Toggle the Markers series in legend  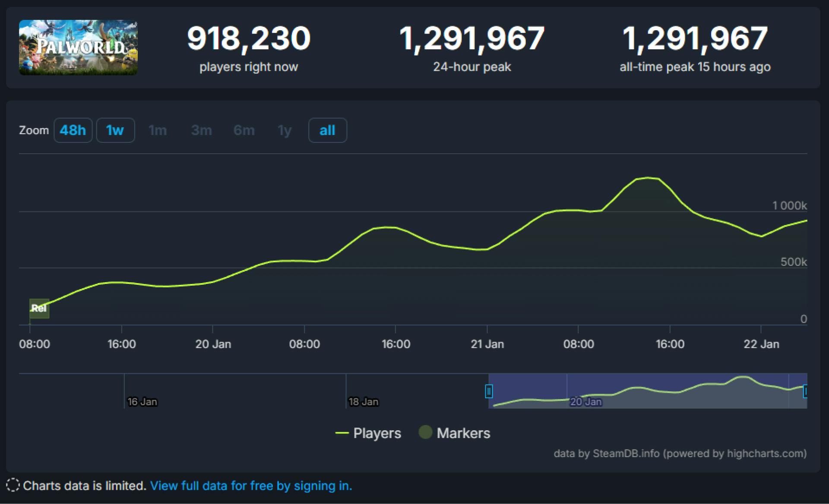455,433
